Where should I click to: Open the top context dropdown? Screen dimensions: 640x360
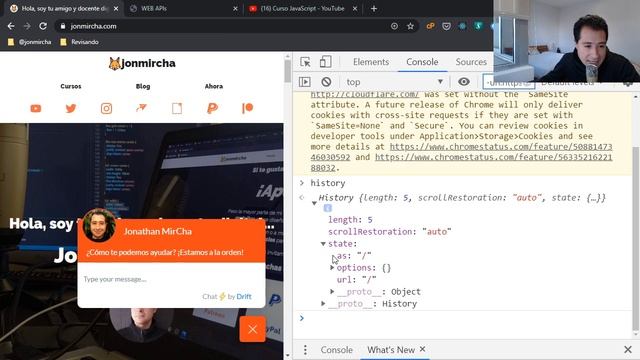pyautogui.click(x=394, y=82)
